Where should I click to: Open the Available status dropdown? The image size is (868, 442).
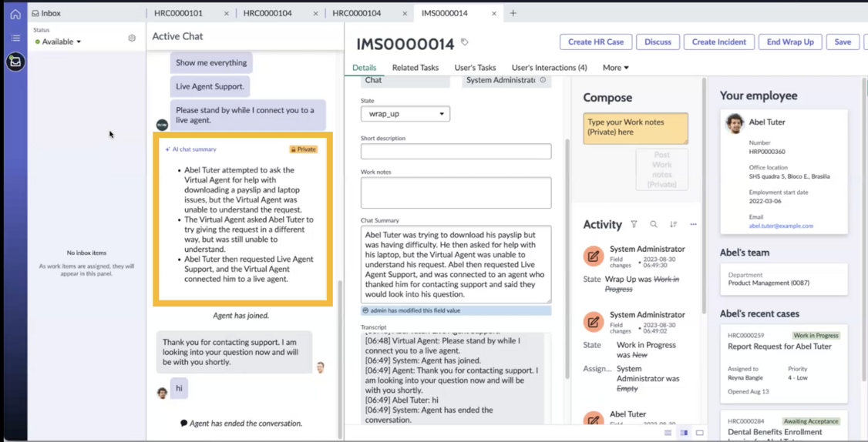click(x=58, y=42)
